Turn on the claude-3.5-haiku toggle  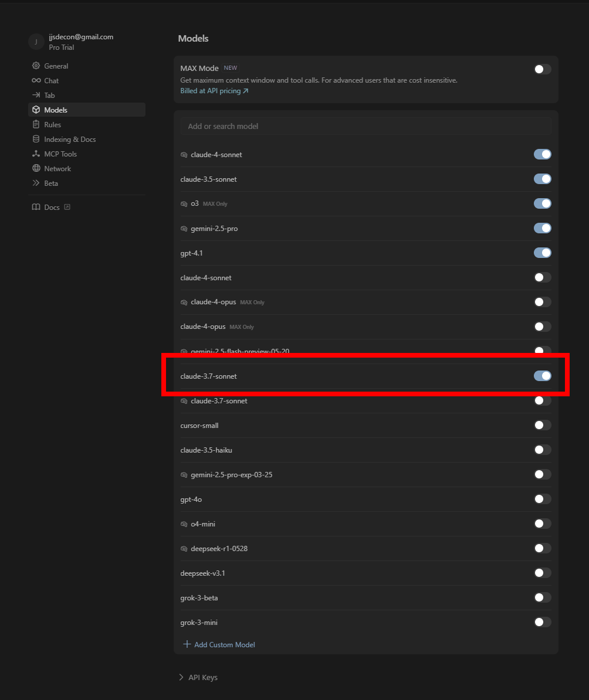[x=543, y=450]
